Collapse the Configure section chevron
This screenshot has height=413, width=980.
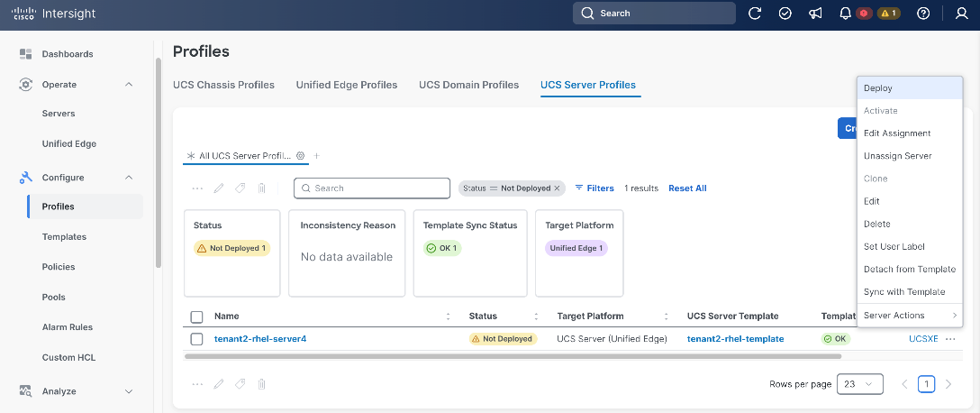pos(129,178)
